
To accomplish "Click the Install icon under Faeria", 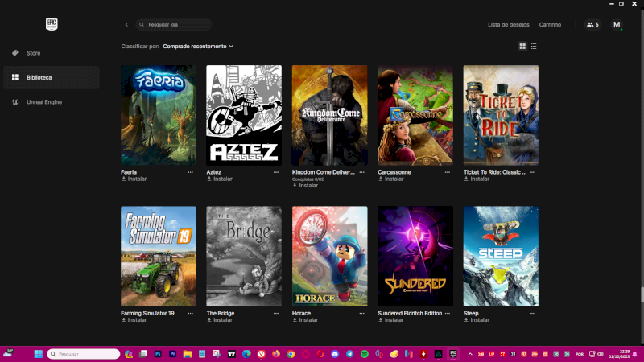I will pyautogui.click(x=123, y=179).
